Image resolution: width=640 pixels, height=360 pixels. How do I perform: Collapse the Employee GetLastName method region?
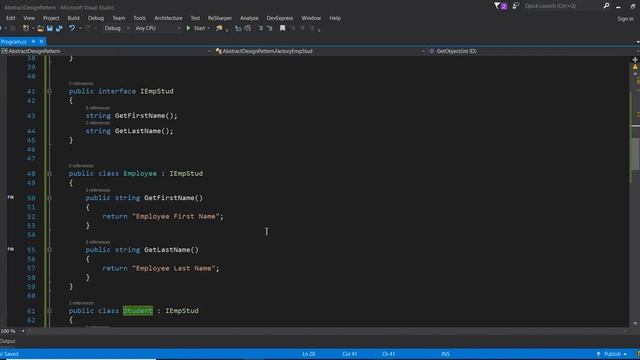pos(49,250)
